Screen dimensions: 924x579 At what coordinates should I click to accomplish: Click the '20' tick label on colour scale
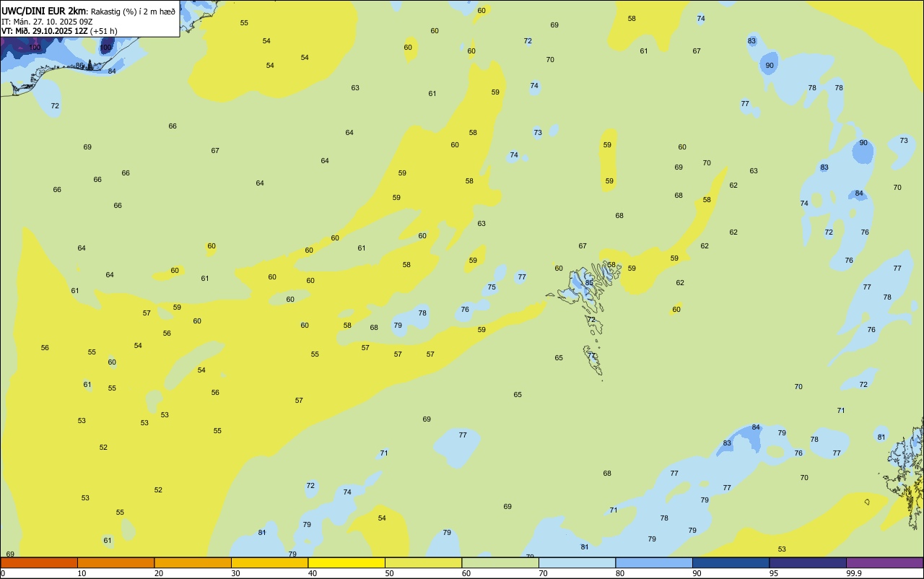[x=159, y=573]
